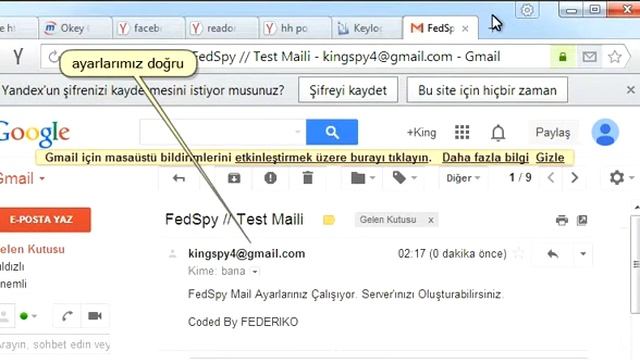Dismiss the save password bar
Screen dimensions: 640x360
click(631, 90)
